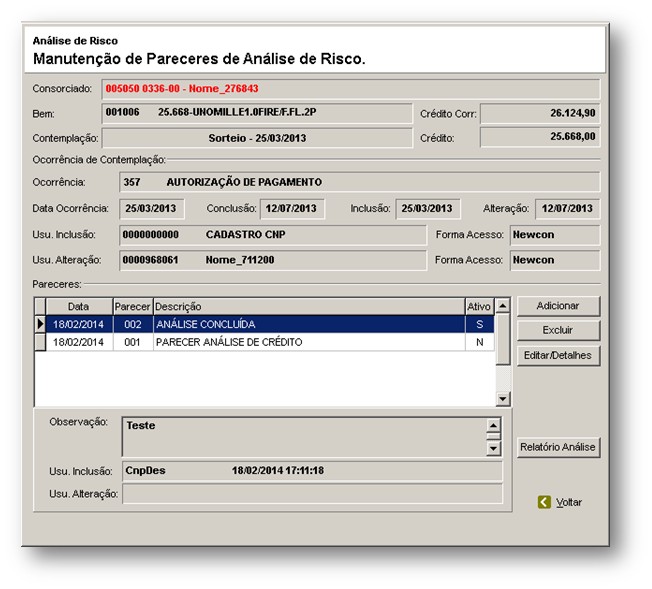Click the Conclusão date field 12/07/2013

coord(292,208)
